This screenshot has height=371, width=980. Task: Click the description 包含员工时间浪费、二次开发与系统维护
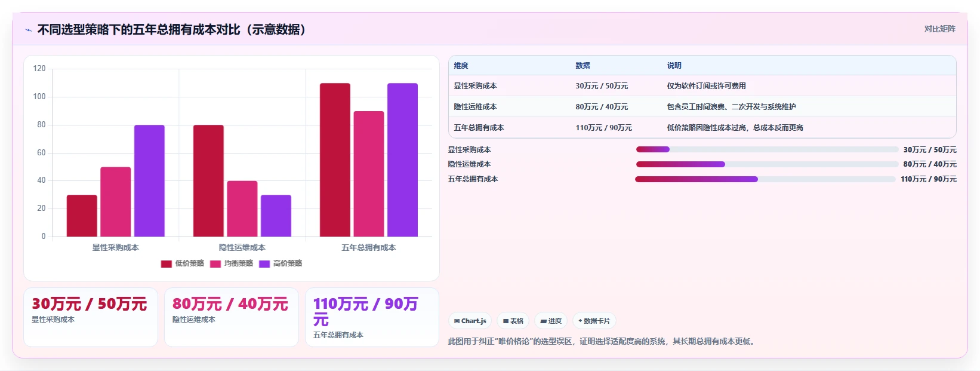[732, 107]
